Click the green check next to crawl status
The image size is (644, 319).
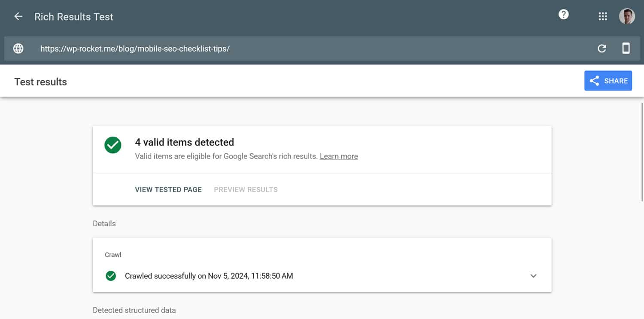(111, 276)
